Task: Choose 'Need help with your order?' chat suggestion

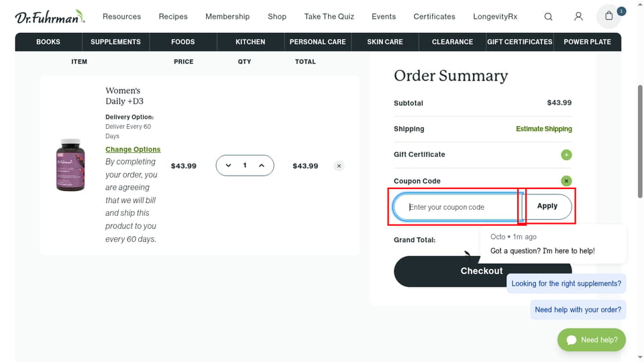Action: click(578, 310)
